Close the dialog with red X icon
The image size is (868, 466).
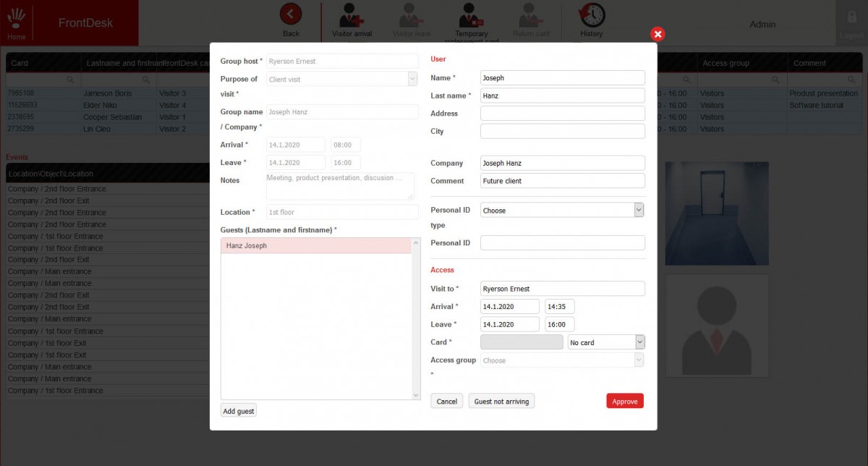[658, 34]
